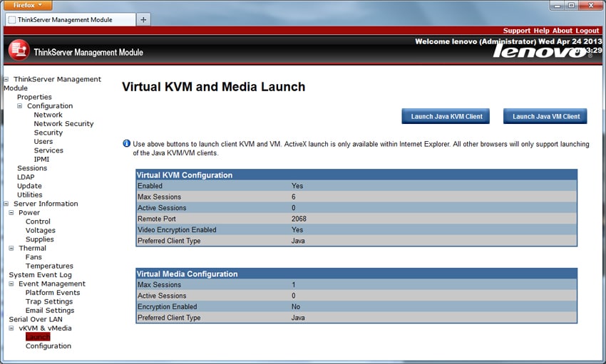This screenshot has width=606, height=364.
Task: Go to the Update page
Action: click(29, 186)
